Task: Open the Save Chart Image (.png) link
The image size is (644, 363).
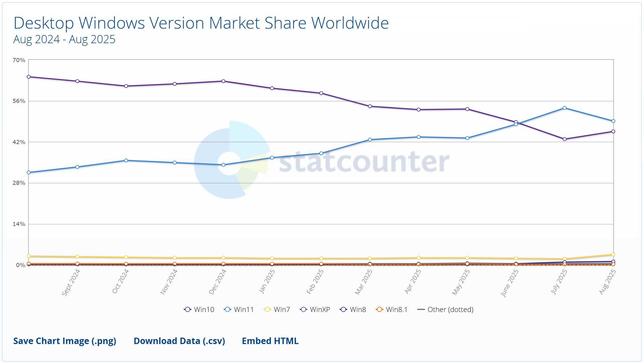Action: click(65, 341)
